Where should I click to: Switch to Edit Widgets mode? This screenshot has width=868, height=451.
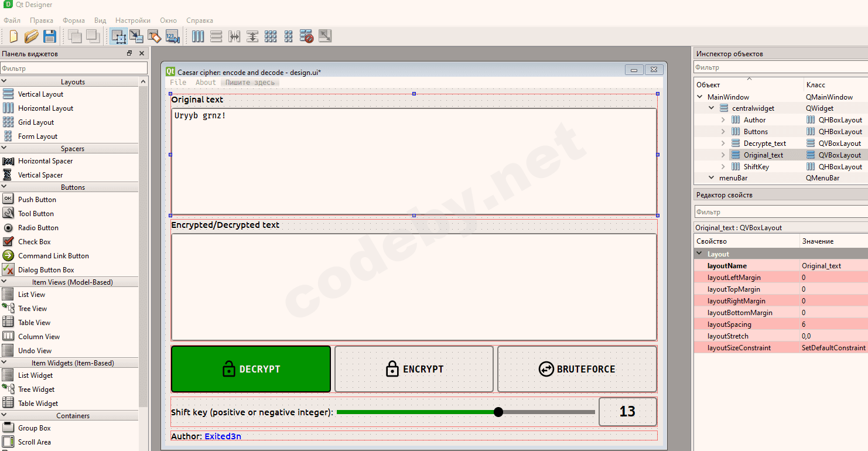[x=119, y=36]
